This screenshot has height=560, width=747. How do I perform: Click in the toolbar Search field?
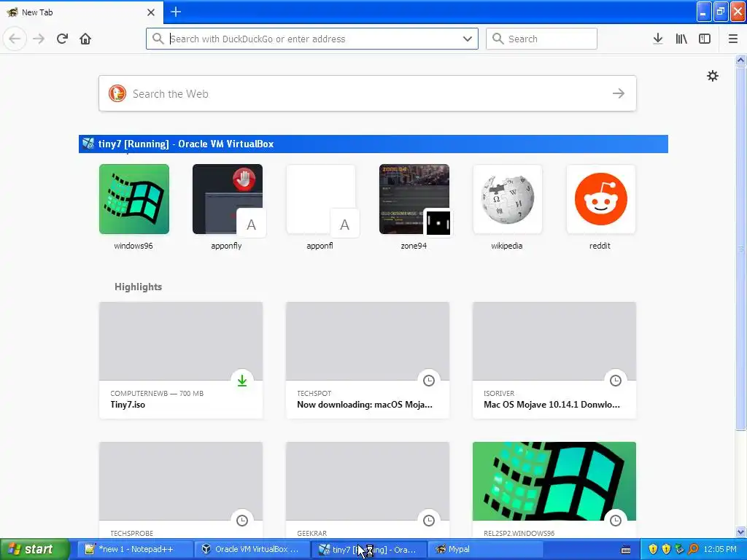541,39
